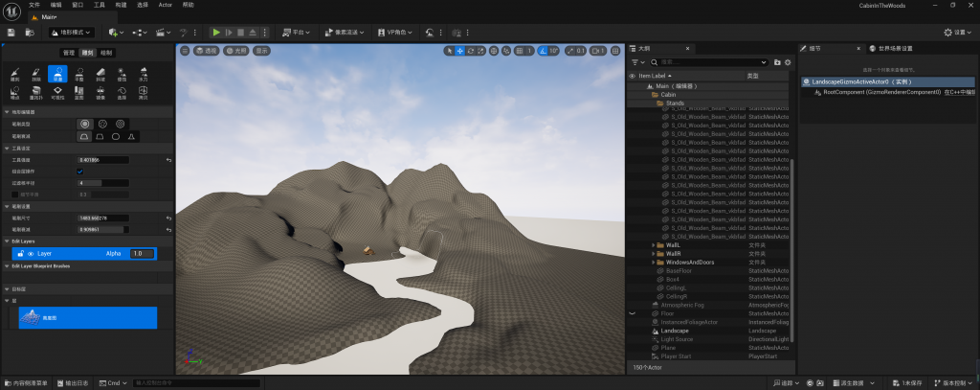The width and height of the screenshot is (980, 390).
Task: Select the Erosion (侵蚀) sculpt tool
Action: click(x=122, y=74)
